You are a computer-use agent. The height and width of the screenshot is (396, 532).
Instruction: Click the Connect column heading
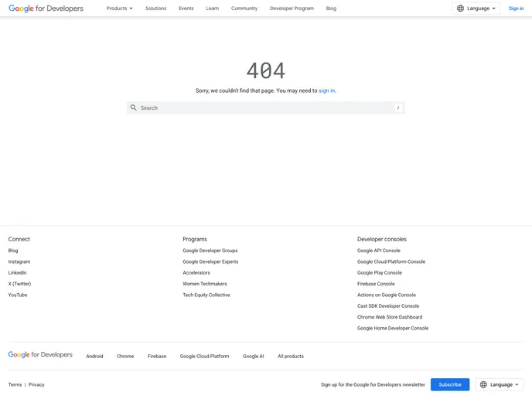point(19,239)
